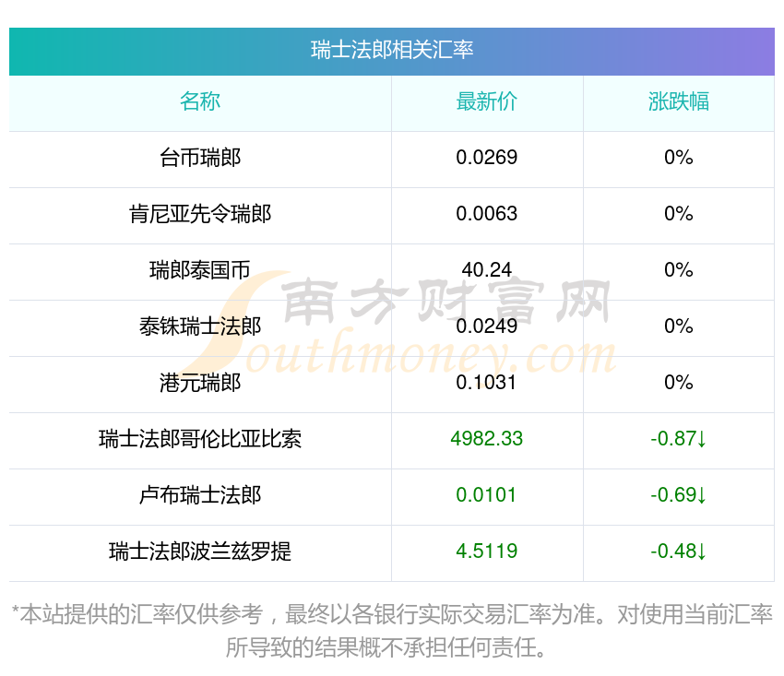Click the green price 4982.33
The height and width of the screenshot is (676, 784).
click(x=486, y=439)
